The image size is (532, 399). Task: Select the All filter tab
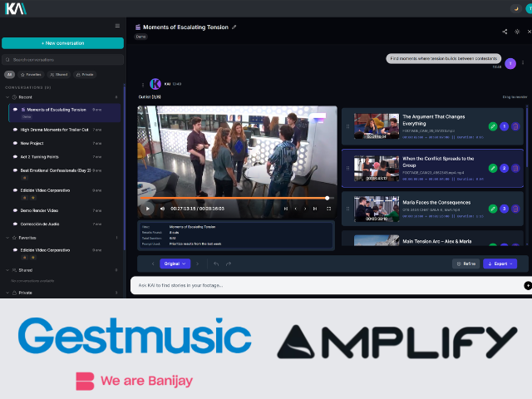(x=9, y=75)
